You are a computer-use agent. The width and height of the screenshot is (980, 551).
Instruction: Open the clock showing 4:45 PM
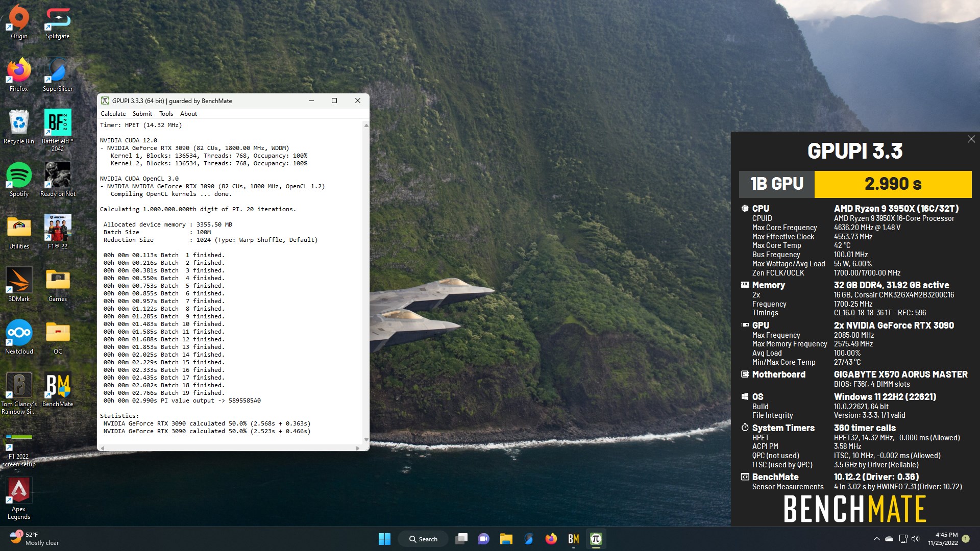click(943, 539)
